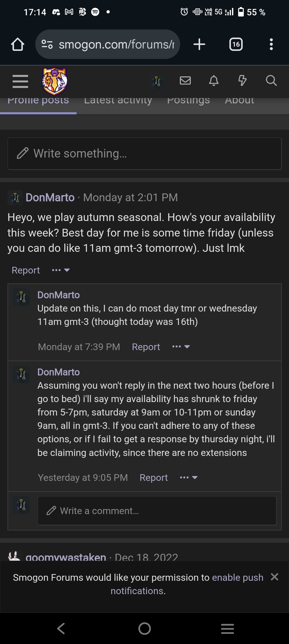Show the 16 open tabs switcher
The width and height of the screenshot is (289, 644).
pyautogui.click(x=236, y=44)
